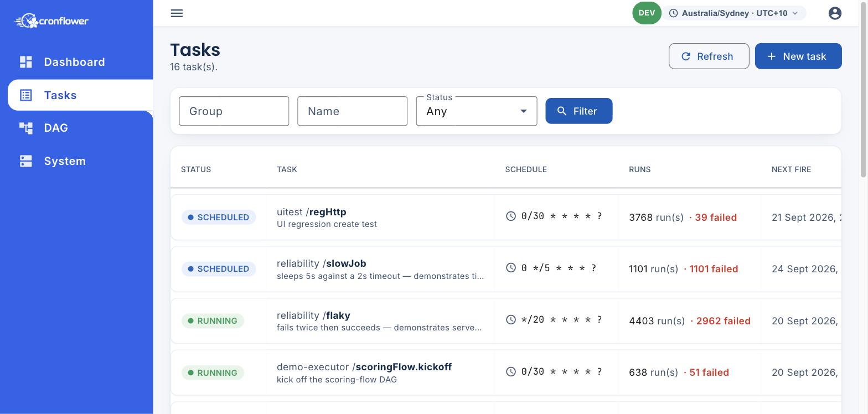The width and height of the screenshot is (868, 414).
Task: Click the Filter button
Action: 579,111
